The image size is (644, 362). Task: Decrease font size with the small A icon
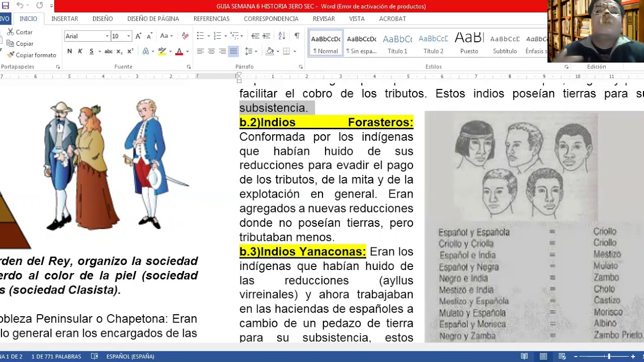(x=149, y=36)
